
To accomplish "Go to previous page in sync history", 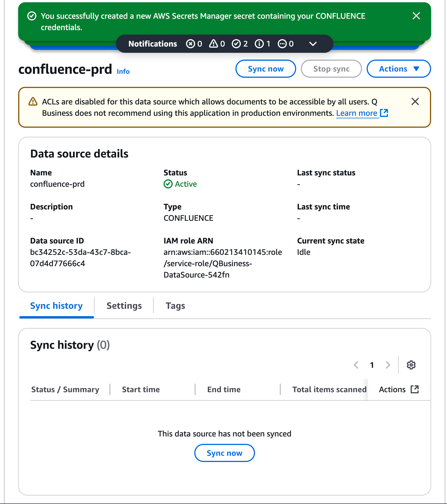I will click(356, 365).
